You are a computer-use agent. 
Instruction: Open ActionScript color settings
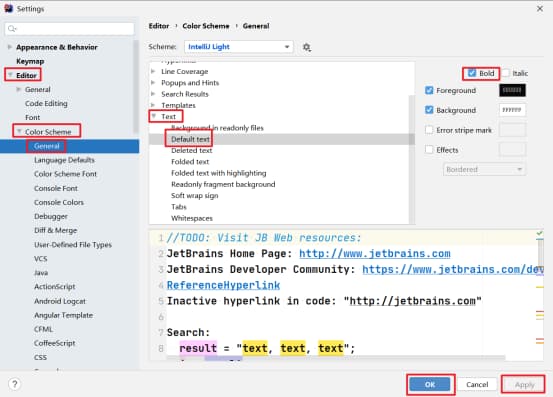pyautogui.click(x=54, y=287)
